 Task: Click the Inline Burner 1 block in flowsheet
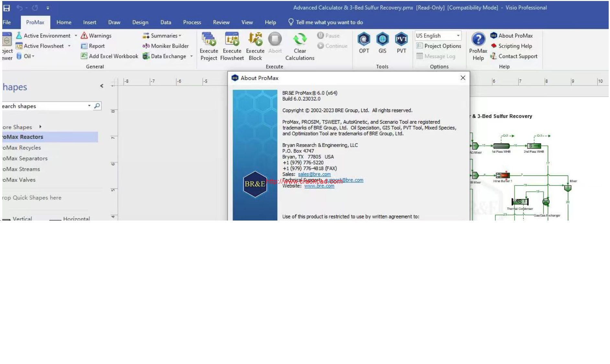(503, 175)
